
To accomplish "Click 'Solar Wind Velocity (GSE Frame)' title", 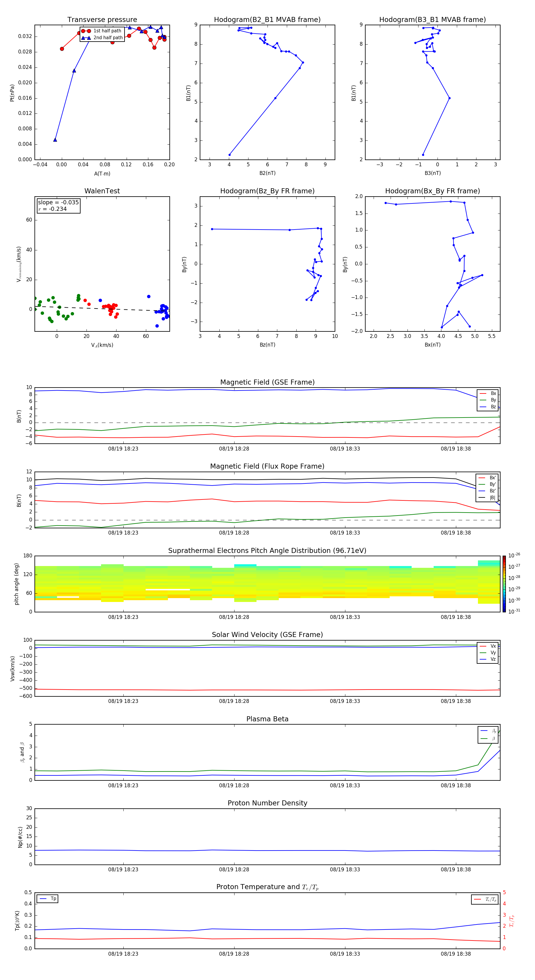I will pyautogui.click(x=267, y=635).
